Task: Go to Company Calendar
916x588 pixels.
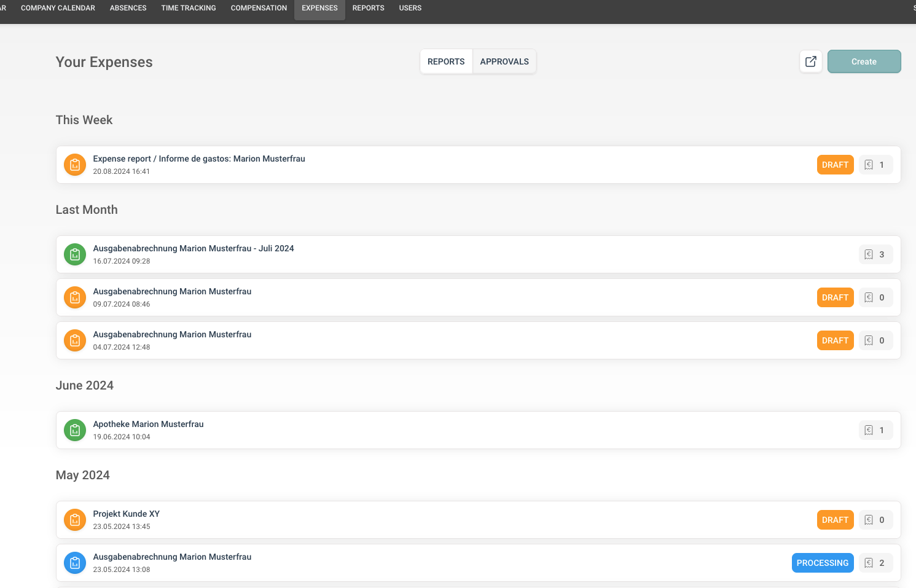Action: coord(58,8)
